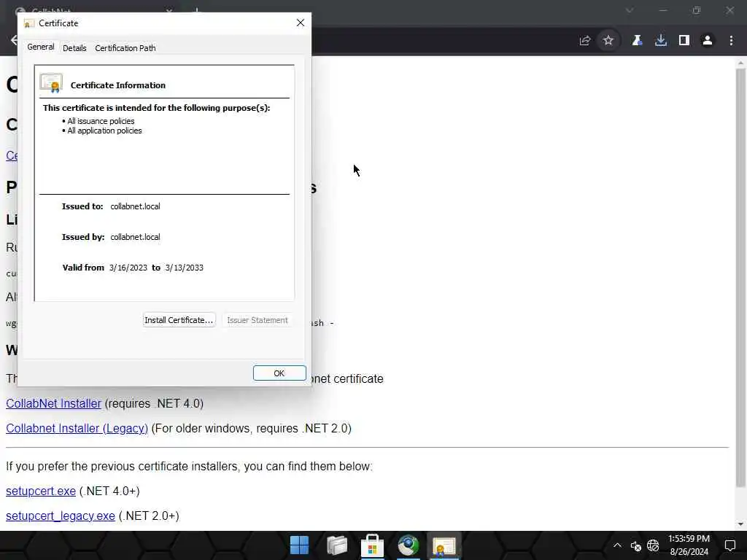
Task: Select the General tab
Action: (x=41, y=47)
